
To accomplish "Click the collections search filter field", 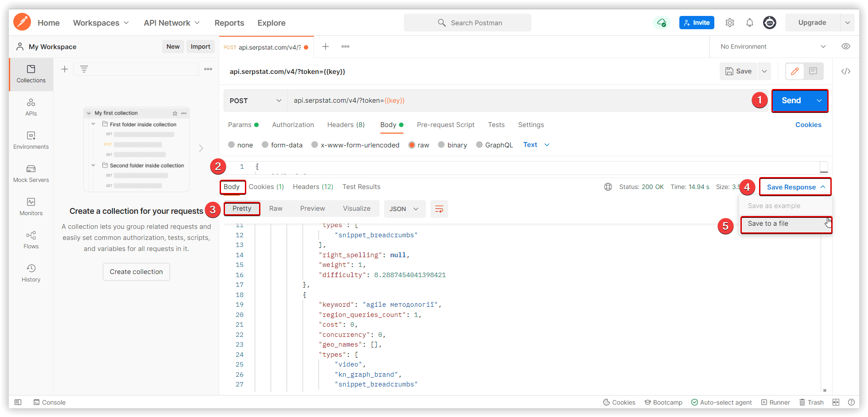I will pyautogui.click(x=136, y=69).
